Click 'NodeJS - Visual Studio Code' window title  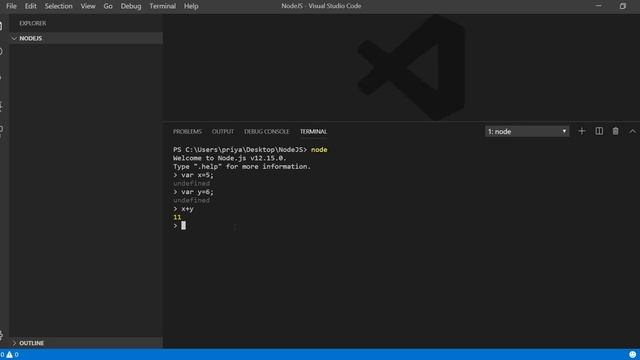pyautogui.click(x=321, y=6)
